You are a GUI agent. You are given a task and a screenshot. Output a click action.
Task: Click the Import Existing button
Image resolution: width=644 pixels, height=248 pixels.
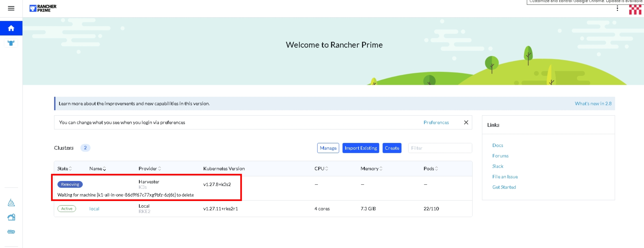tap(361, 148)
